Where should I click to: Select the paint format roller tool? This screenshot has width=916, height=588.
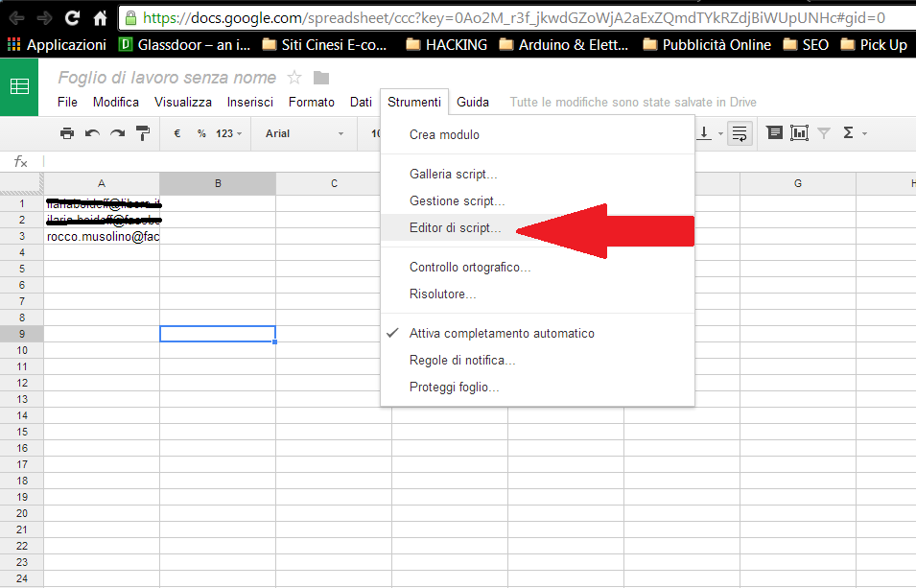point(143,133)
